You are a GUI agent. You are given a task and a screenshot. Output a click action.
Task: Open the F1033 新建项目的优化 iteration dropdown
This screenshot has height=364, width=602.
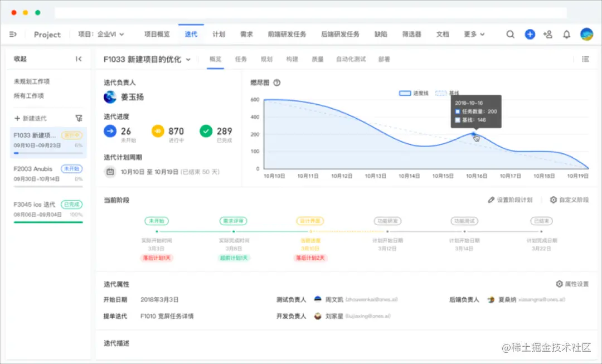[147, 59]
